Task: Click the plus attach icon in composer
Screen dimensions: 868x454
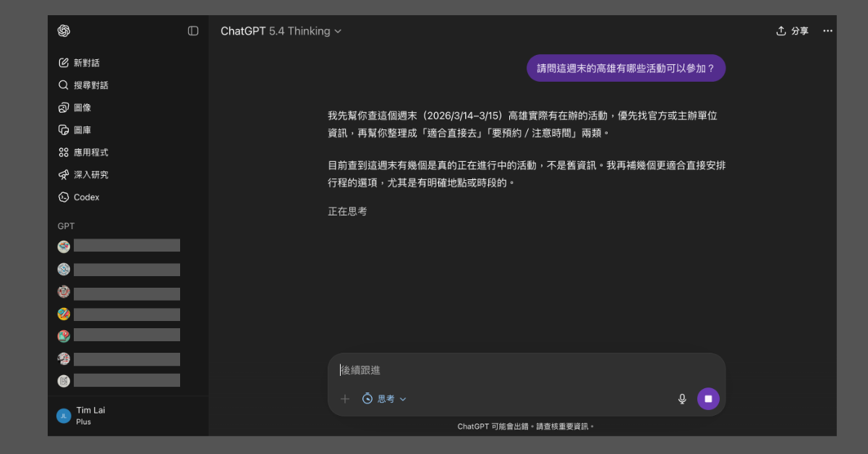Action: click(x=345, y=399)
